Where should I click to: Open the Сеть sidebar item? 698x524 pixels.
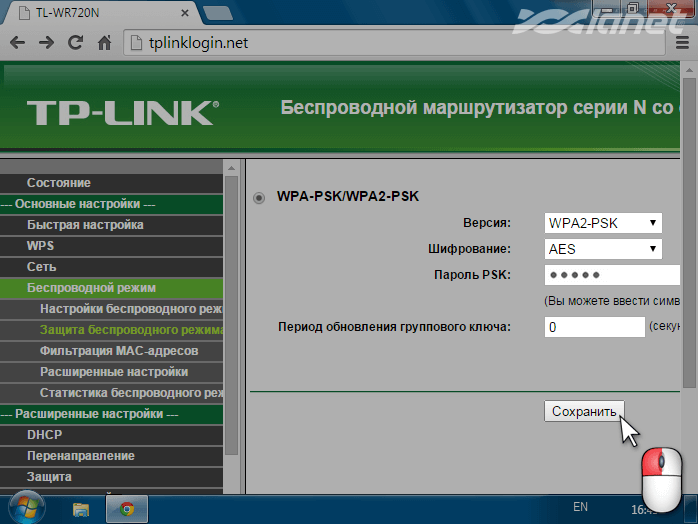coord(111,267)
